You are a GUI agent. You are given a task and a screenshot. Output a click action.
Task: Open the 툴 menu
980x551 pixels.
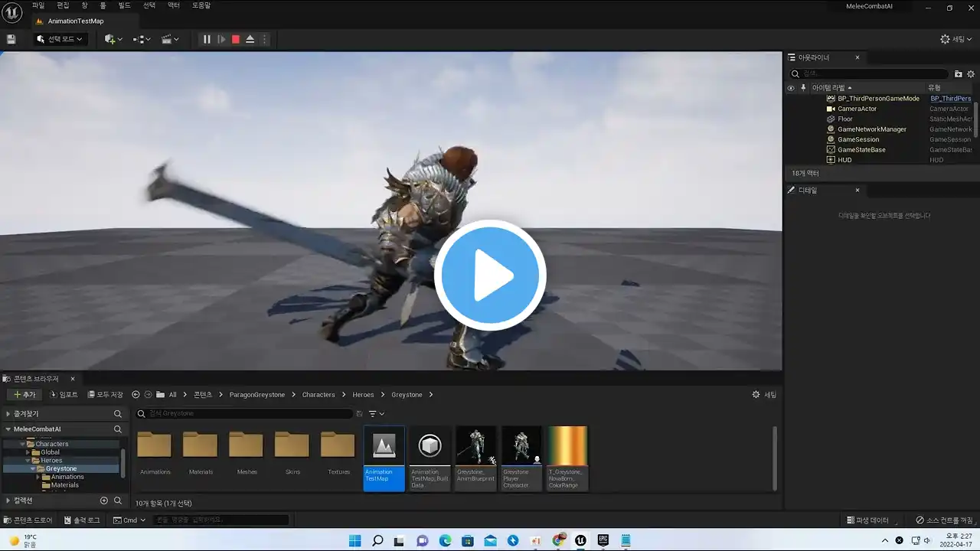[103, 5]
